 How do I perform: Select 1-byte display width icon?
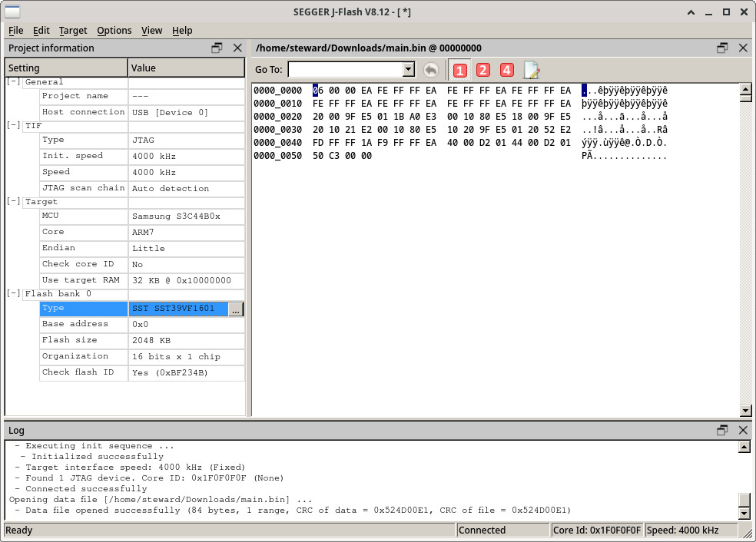[459, 70]
